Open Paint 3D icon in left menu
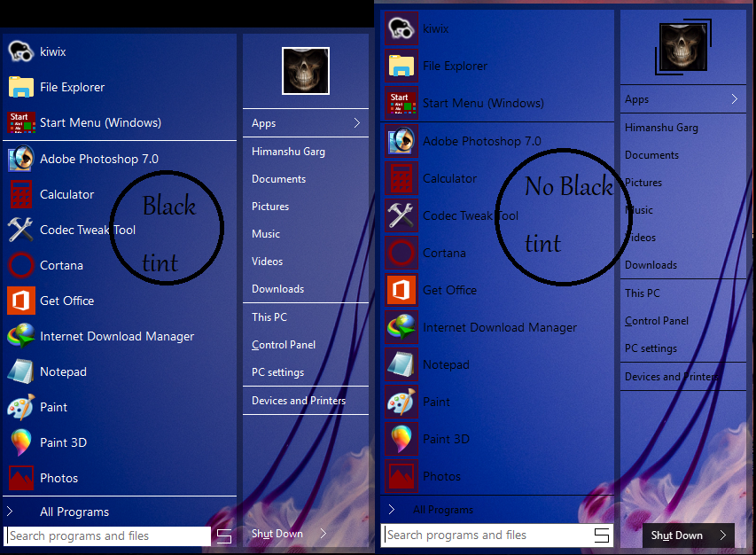The height and width of the screenshot is (555, 756). 20,442
